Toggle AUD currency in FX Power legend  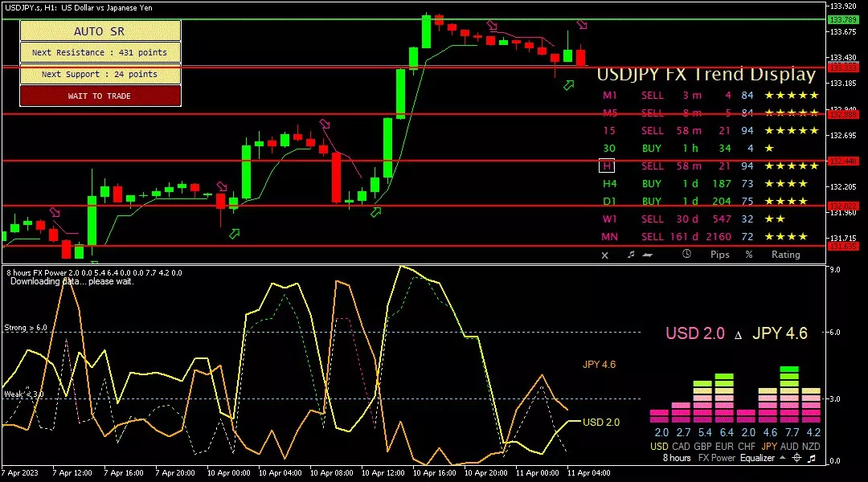pyautogui.click(x=789, y=446)
